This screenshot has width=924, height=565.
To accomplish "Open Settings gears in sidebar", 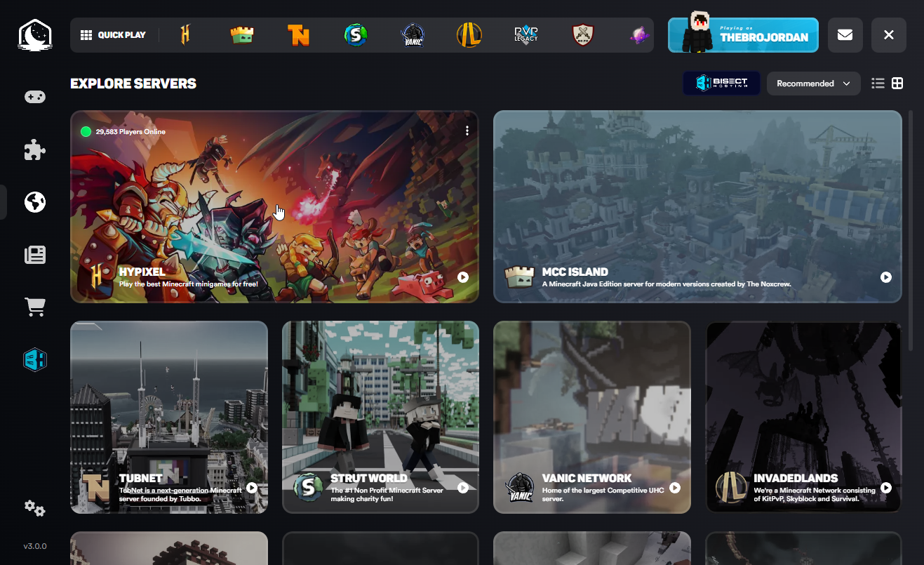I will click(x=35, y=508).
